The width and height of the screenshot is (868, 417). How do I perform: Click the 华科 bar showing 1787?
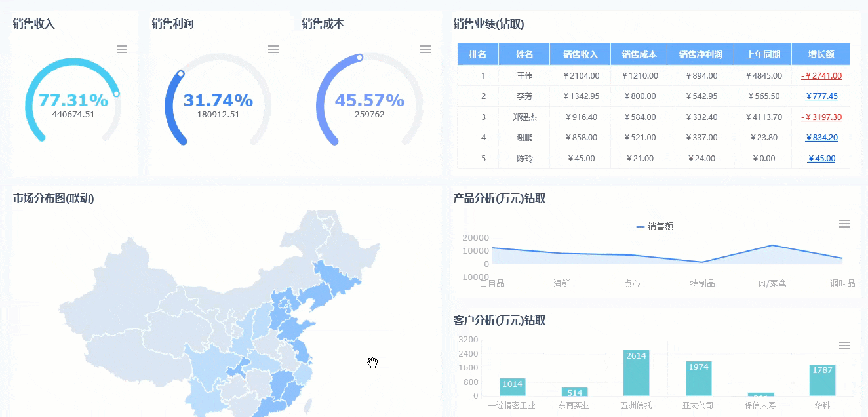coord(822,380)
